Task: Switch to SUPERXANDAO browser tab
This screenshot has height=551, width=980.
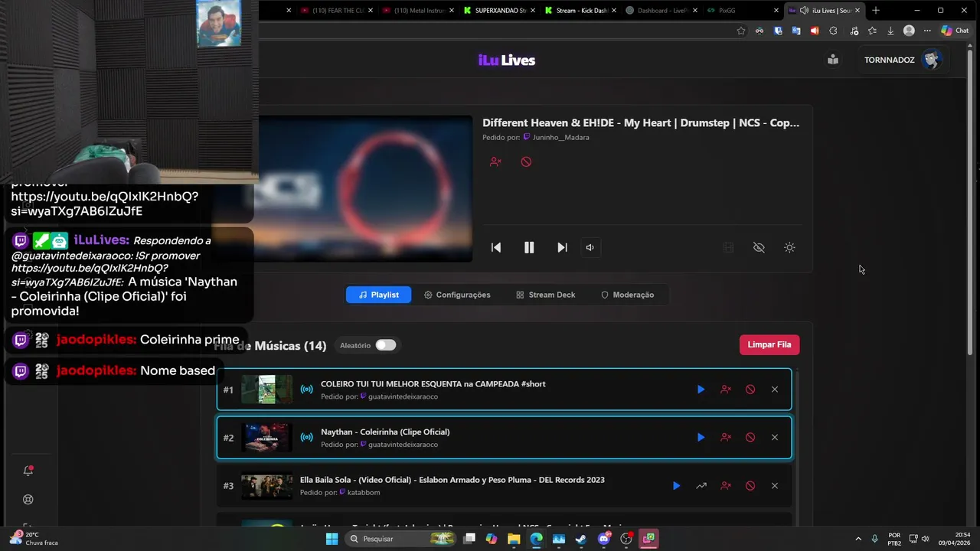Action: (495, 11)
